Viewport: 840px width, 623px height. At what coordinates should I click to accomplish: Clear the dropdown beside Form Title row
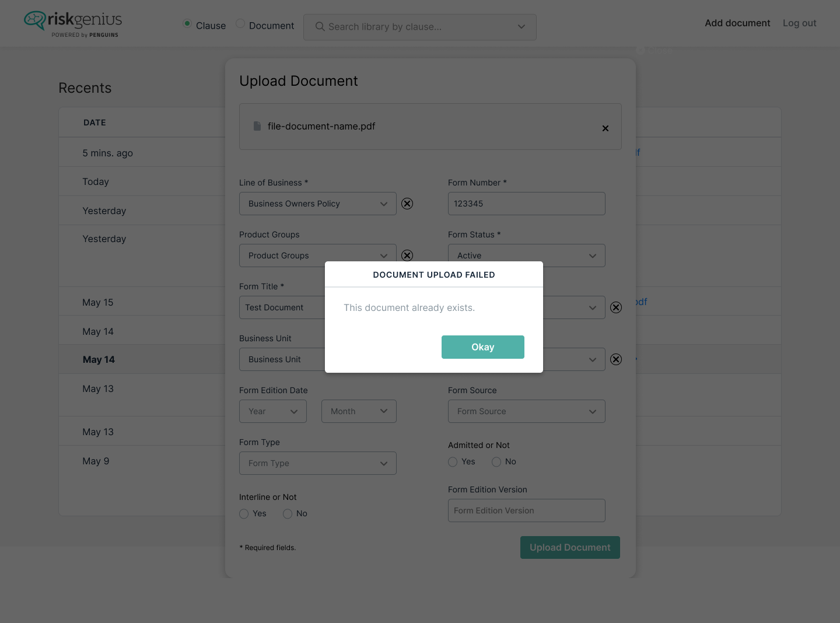[x=616, y=307]
